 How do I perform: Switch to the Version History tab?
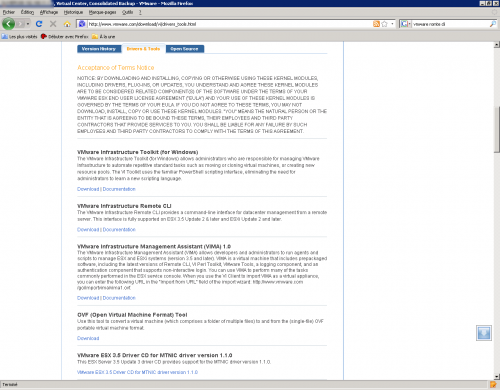click(99, 49)
